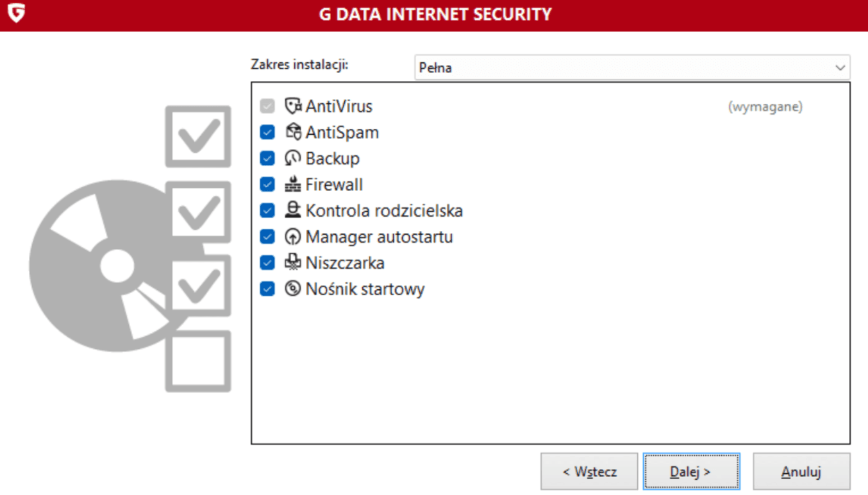Select the Kontrola rodzicielska list item
The height and width of the screenshot is (495, 868).
point(384,211)
